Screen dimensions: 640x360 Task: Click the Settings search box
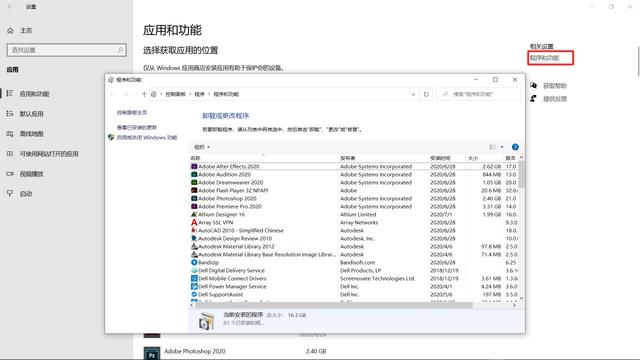coord(67,50)
